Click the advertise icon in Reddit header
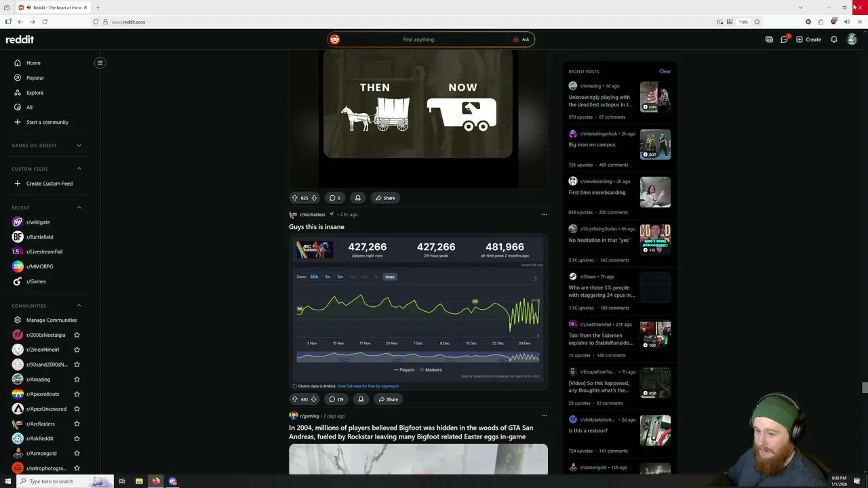 (769, 39)
